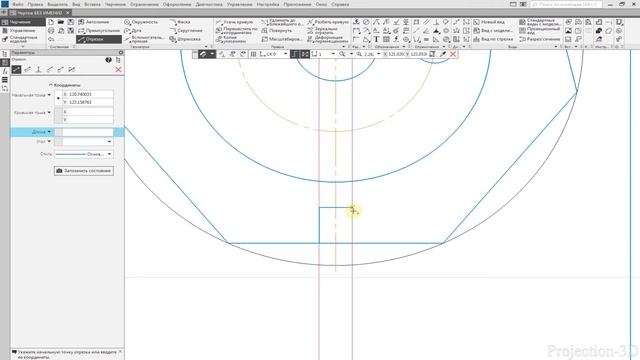Select the Вспомогательная прямая tool
640x360 pixels.
click(144, 39)
